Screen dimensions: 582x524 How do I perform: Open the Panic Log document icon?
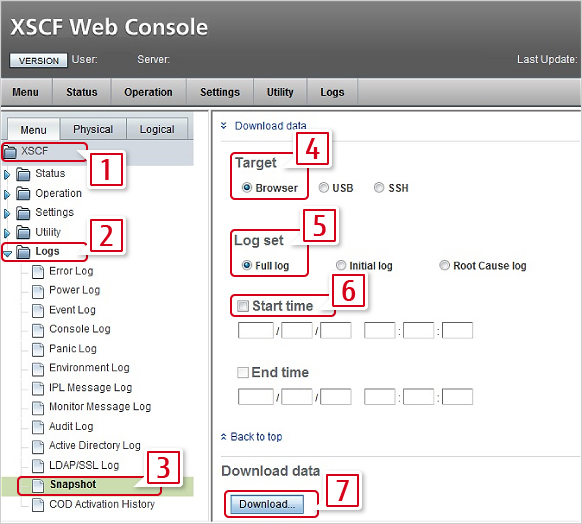point(37,349)
